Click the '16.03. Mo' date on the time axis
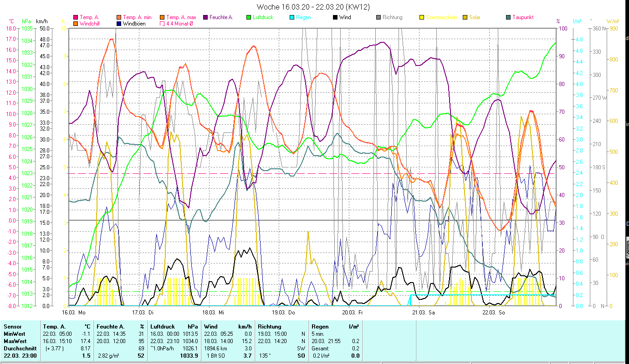This screenshot has height=364, width=629. [74, 313]
